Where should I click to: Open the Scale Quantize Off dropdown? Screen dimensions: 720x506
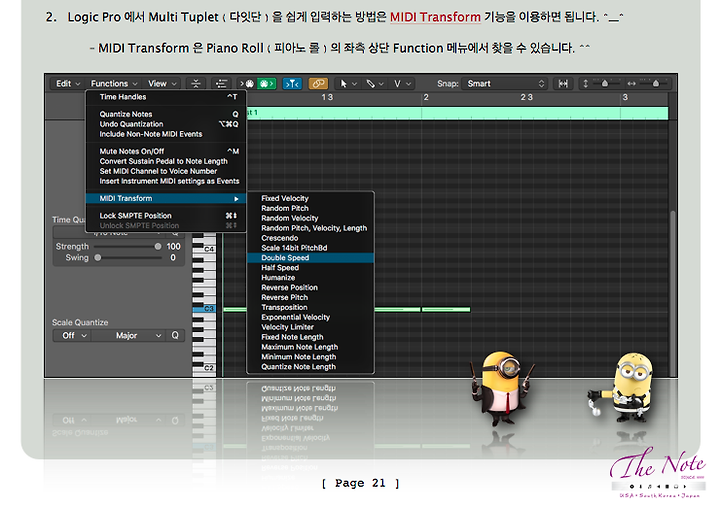coord(73,336)
